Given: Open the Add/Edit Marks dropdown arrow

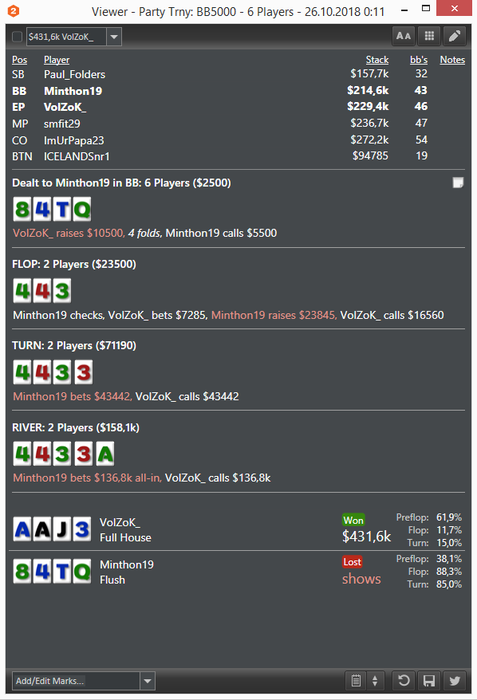Looking at the screenshot, I should tap(147, 681).
